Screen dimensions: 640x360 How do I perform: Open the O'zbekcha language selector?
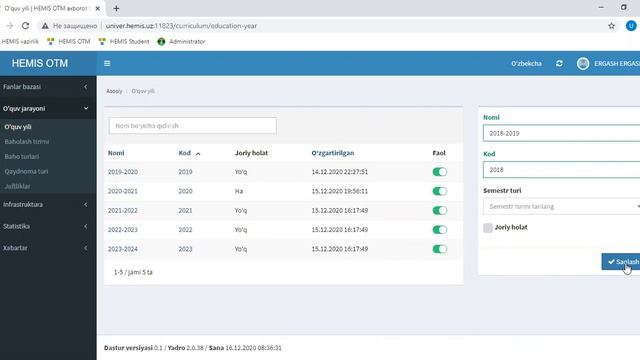[x=526, y=63]
